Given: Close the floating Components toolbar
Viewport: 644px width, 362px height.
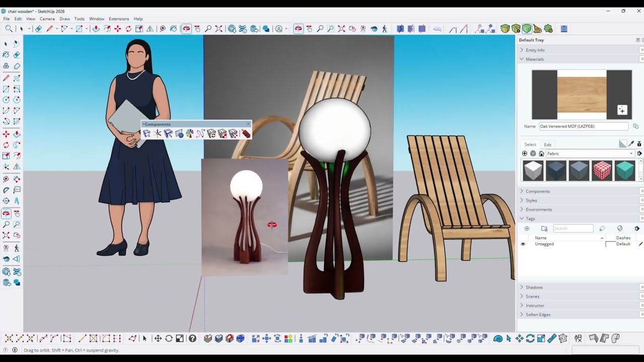Looking at the screenshot, I should coord(248,124).
